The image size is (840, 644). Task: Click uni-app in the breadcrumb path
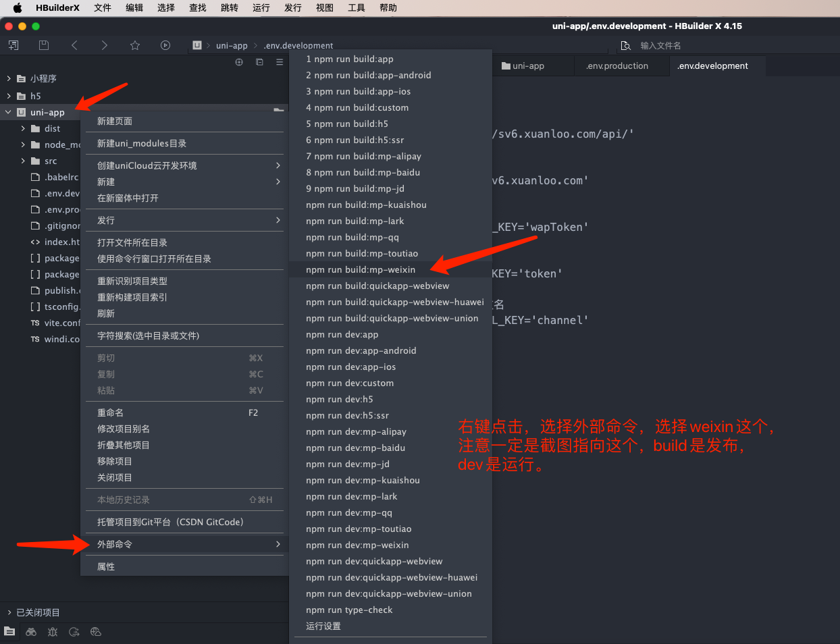click(232, 45)
